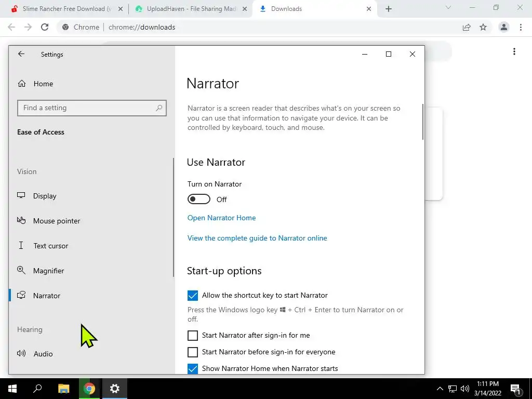Image resolution: width=532 pixels, height=399 pixels.
Task: Close the Downloads tab
Action: pos(369,9)
